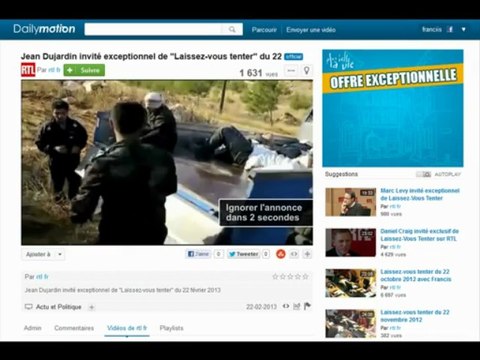Open Marc Levy invité exceptionnel link
The height and width of the screenshot is (360, 480).
click(420, 194)
